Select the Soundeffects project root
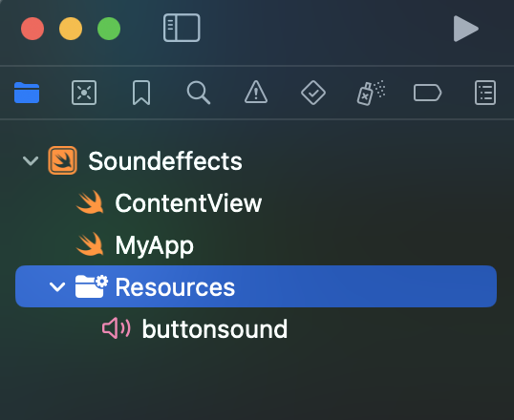 click(145, 161)
